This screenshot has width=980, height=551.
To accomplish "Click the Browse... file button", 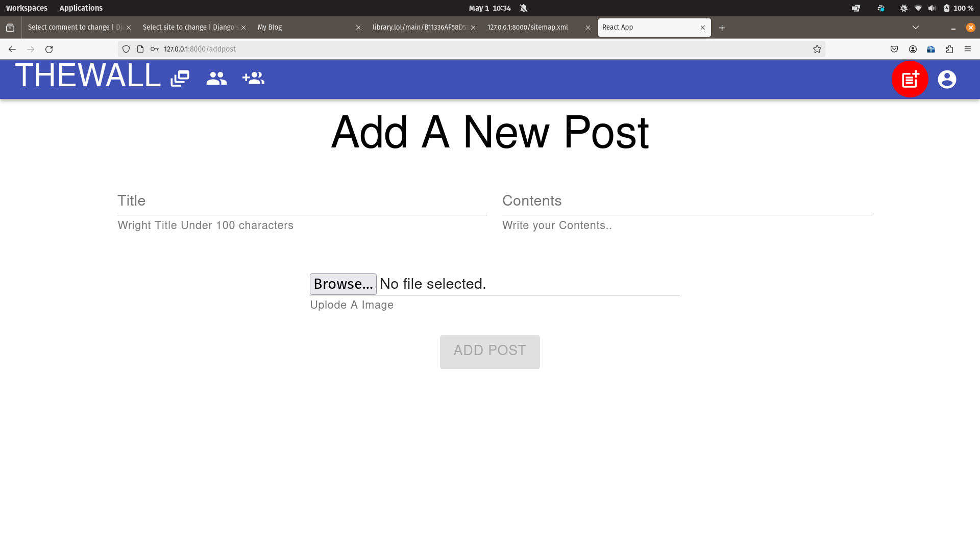I will [x=343, y=284].
